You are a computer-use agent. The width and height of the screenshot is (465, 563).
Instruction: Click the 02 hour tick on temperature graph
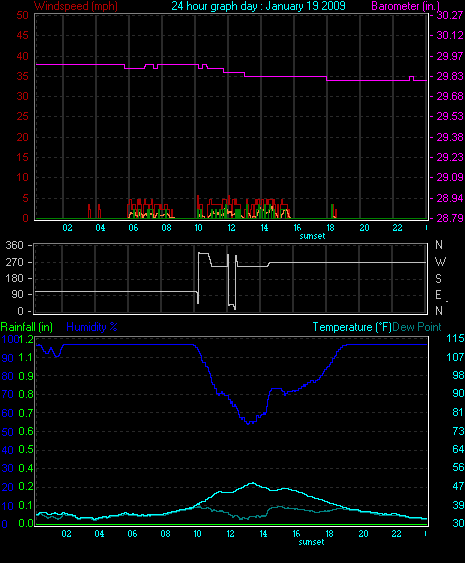click(x=66, y=534)
